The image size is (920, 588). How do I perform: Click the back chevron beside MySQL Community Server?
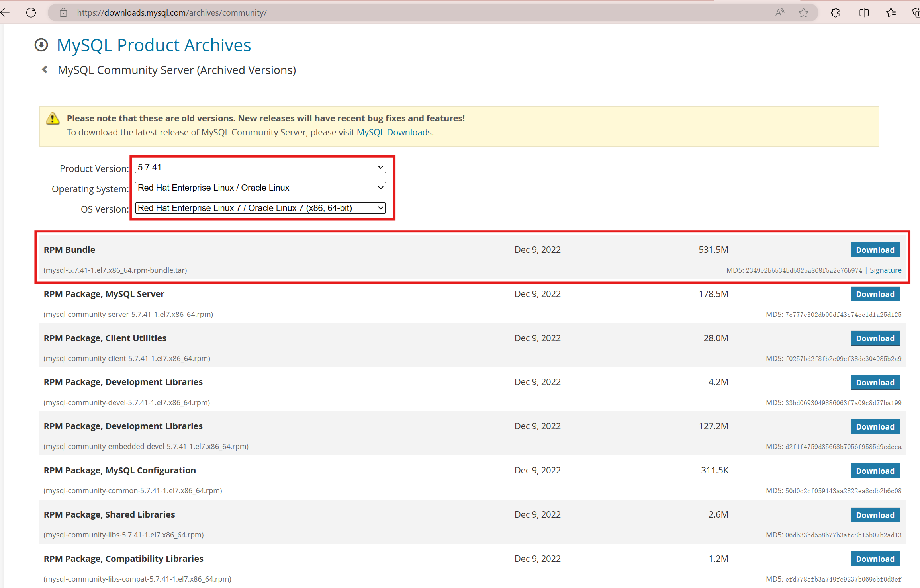click(45, 70)
